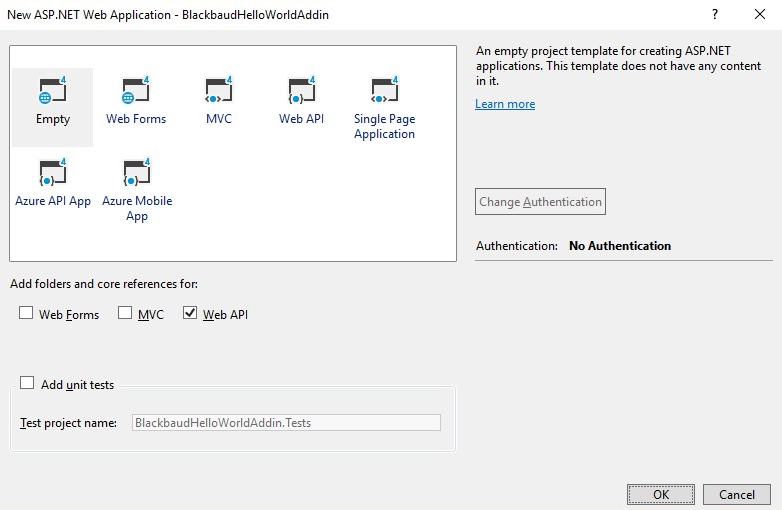Viewport: 782px width, 510px height.
Task: Pick the Web API template icon
Action: pos(301,90)
